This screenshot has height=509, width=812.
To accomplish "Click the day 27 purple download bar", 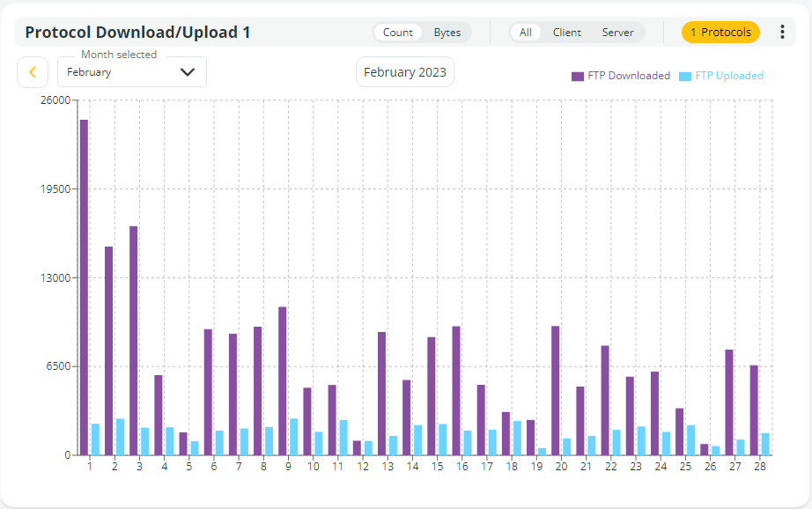I will (729, 402).
